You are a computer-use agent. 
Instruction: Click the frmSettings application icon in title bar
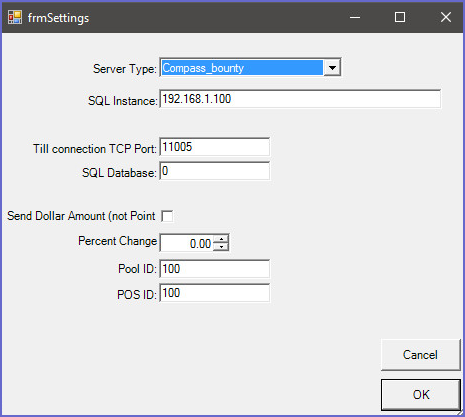coord(15,17)
